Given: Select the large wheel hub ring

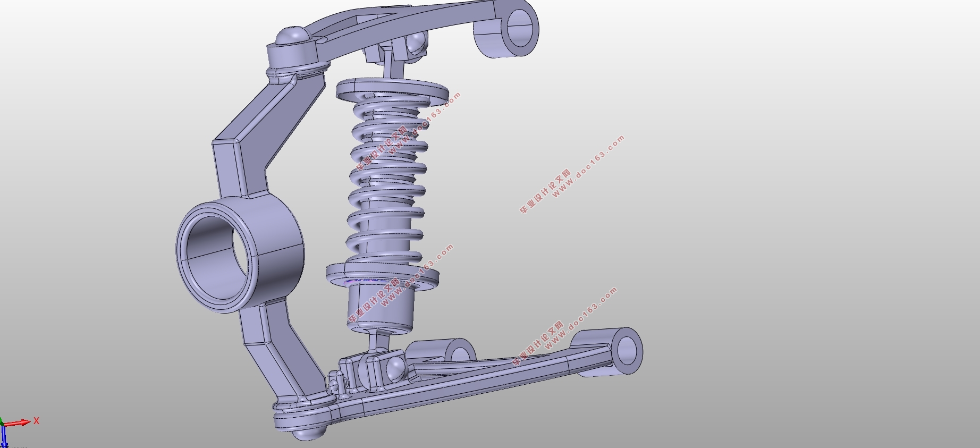Looking at the screenshot, I should [240, 254].
